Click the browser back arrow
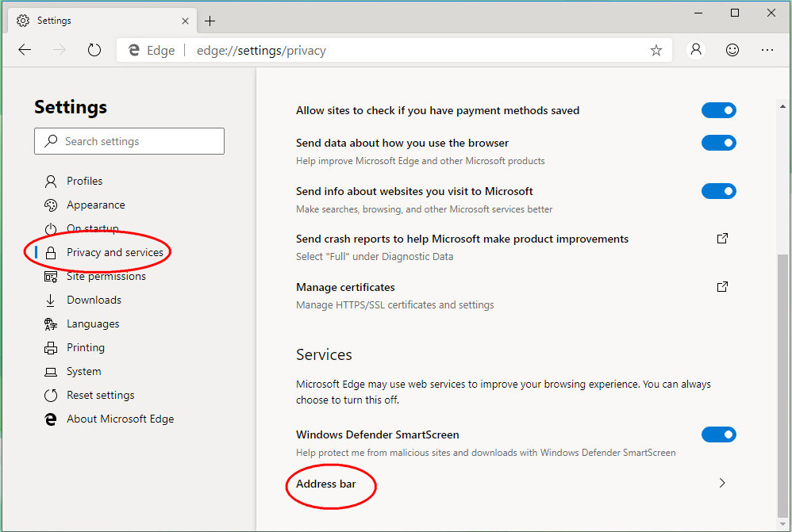792x532 pixels. (25, 50)
